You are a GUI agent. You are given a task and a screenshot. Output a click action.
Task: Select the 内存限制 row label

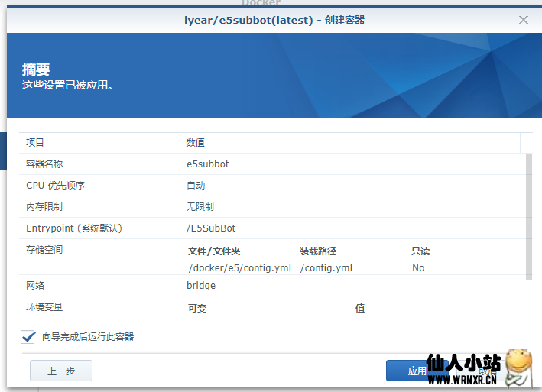click(x=44, y=207)
